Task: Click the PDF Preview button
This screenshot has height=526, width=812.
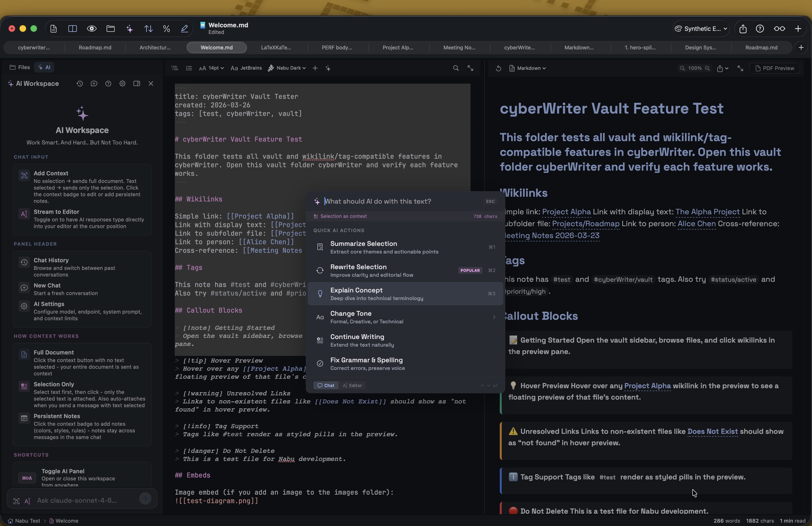Action: (x=775, y=68)
